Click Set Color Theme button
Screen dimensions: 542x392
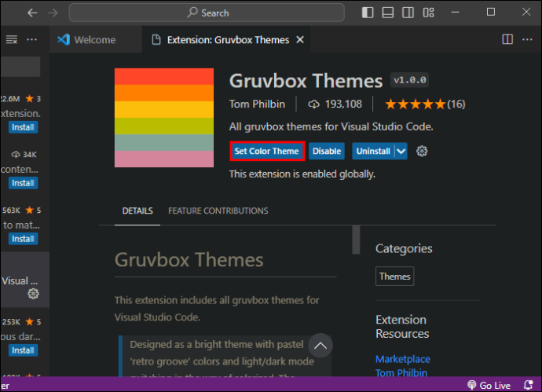click(x=267, y=151)
